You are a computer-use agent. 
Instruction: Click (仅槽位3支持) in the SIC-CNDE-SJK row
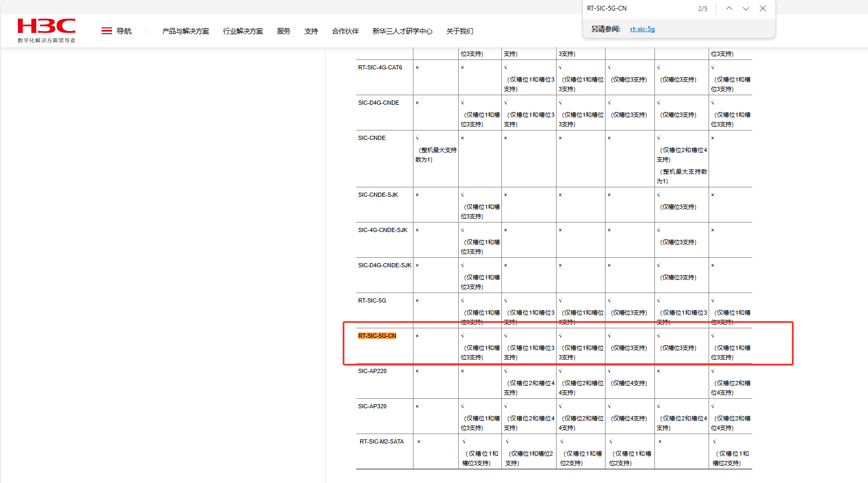point(678,207)
